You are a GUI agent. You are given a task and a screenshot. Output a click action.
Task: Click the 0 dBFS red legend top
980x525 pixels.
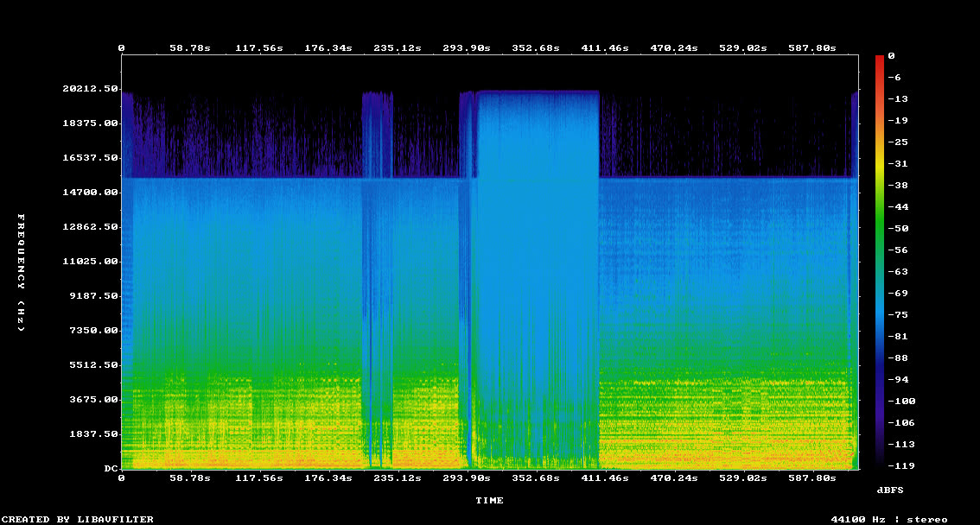coord(891,56)
